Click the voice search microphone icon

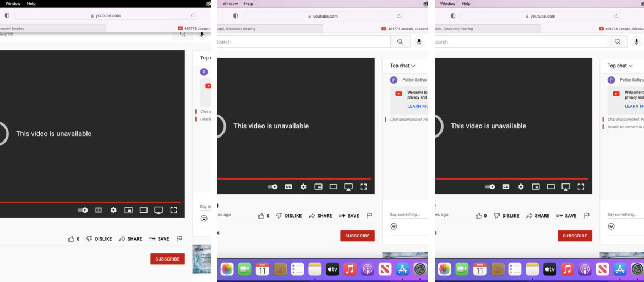[x=419, y=42]
